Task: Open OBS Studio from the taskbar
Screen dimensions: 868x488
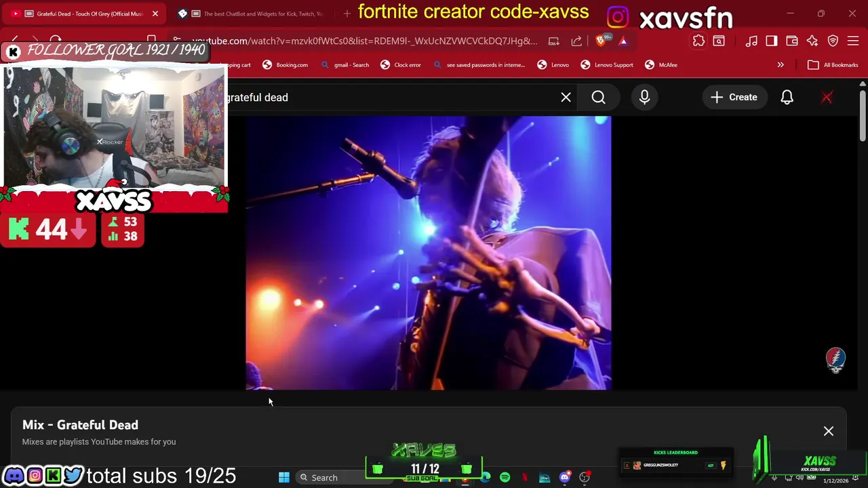Action: point(585,478)
